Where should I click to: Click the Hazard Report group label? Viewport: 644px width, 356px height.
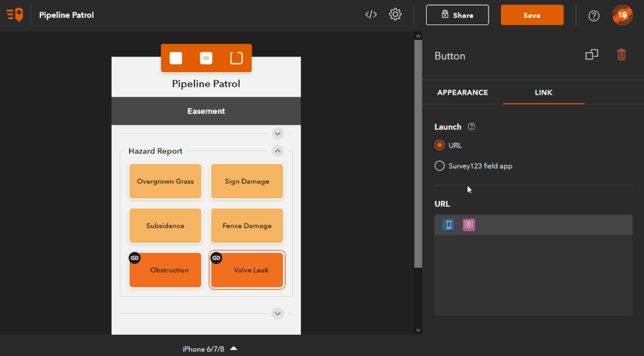pos(155,151)
